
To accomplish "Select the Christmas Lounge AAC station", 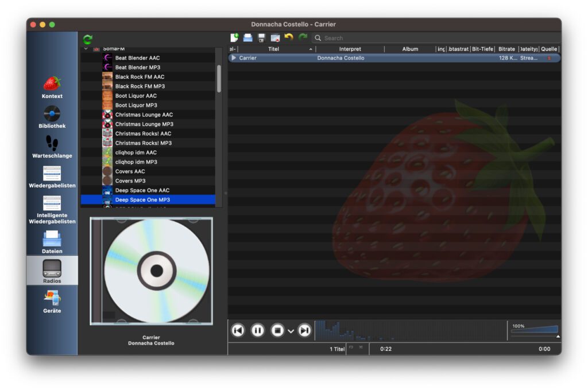I will 144,115.
